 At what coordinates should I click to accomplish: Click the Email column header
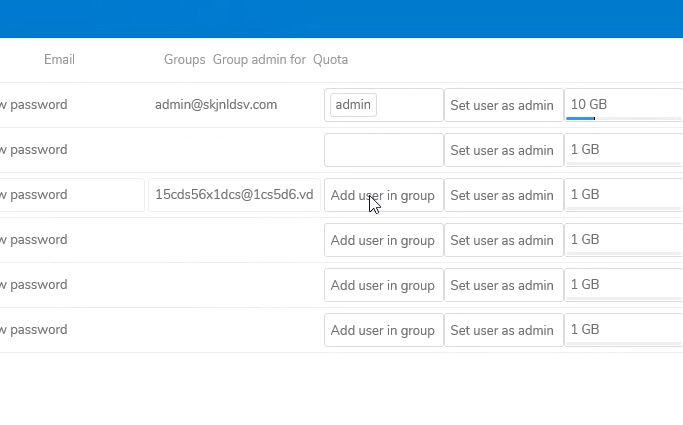[59, 60]
